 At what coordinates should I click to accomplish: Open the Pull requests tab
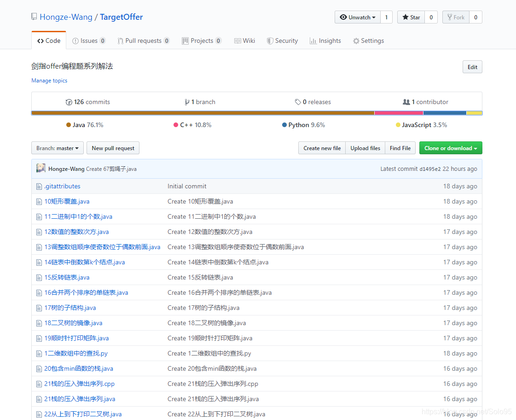144,41
